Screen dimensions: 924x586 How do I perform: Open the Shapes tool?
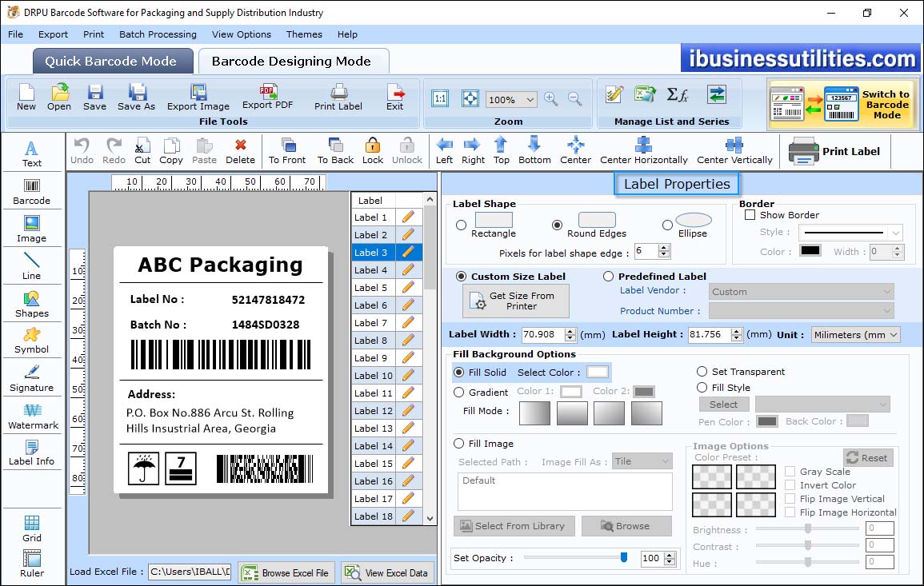click(x=32, y=305)
